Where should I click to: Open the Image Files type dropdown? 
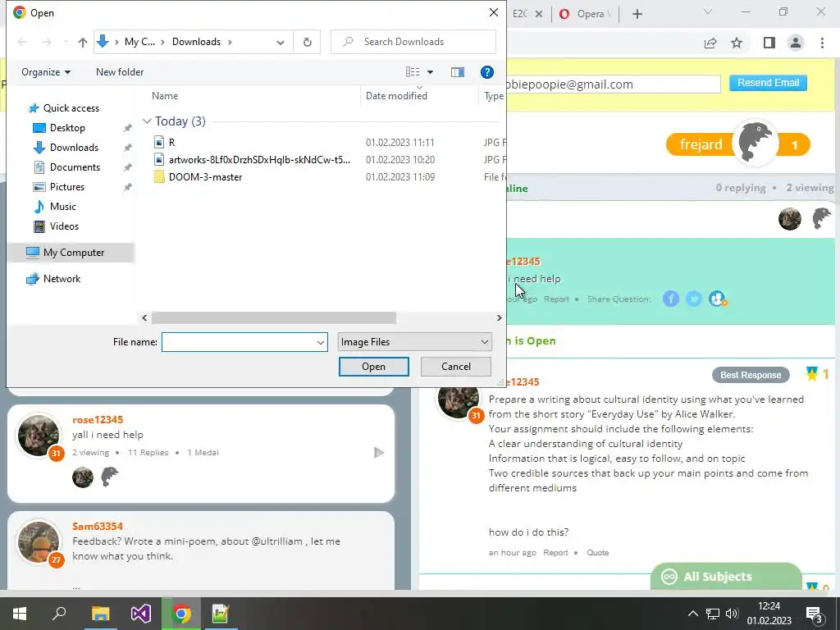414,342
